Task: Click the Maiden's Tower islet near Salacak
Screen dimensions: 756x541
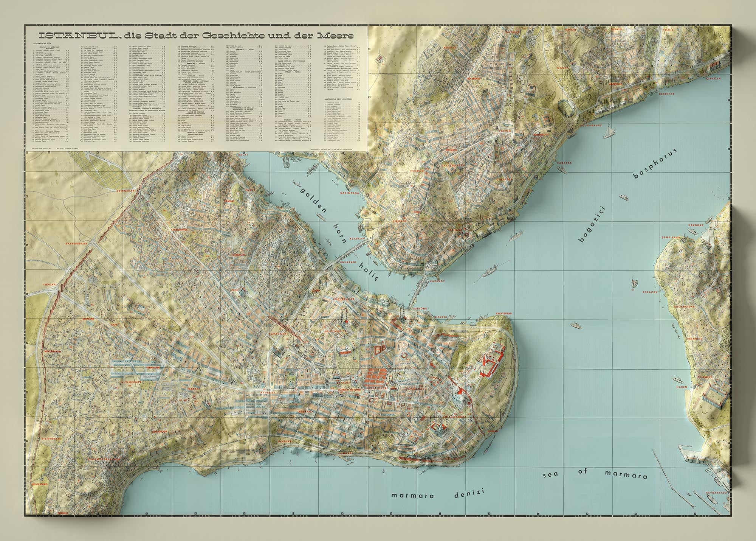Action: (634, 283)
